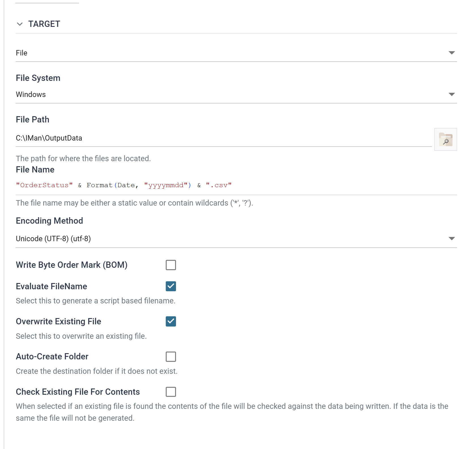Uncheck the Evaluate FileName checkbox
The height and width of the screenshot is (449, 476).
pyautogui.click(x=171, y=286)
